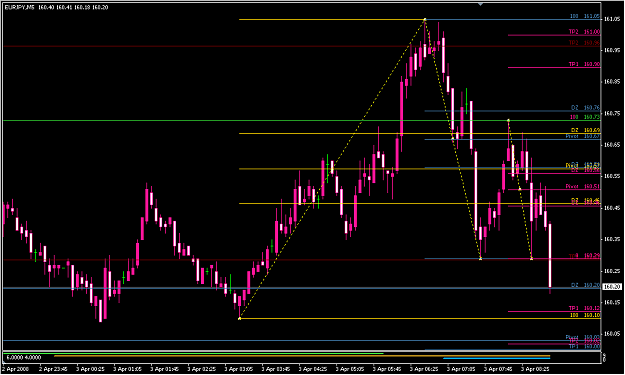Click the current price tag 160.20 on scale
The image size is (625, 375).
click(x=612, y=287)
